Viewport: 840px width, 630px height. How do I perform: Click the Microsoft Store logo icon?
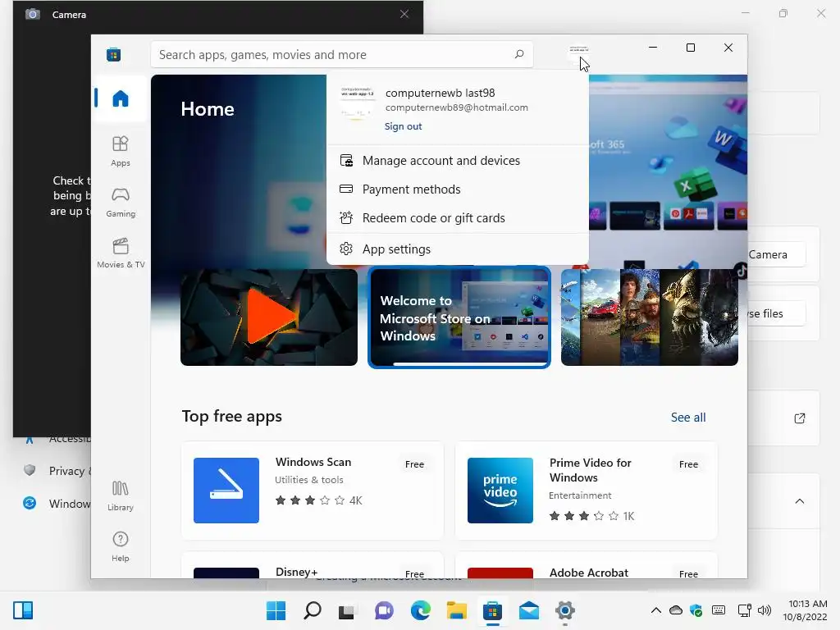point(113,55)
